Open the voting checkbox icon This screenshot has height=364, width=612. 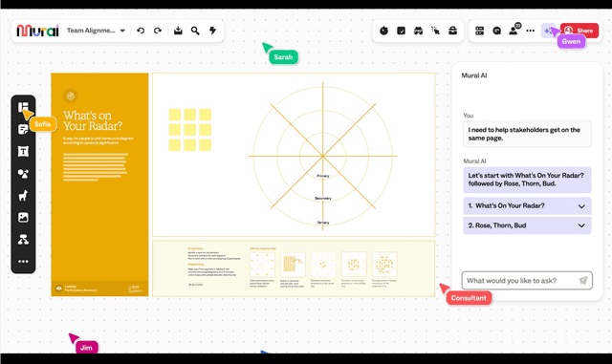pos(401,31)
